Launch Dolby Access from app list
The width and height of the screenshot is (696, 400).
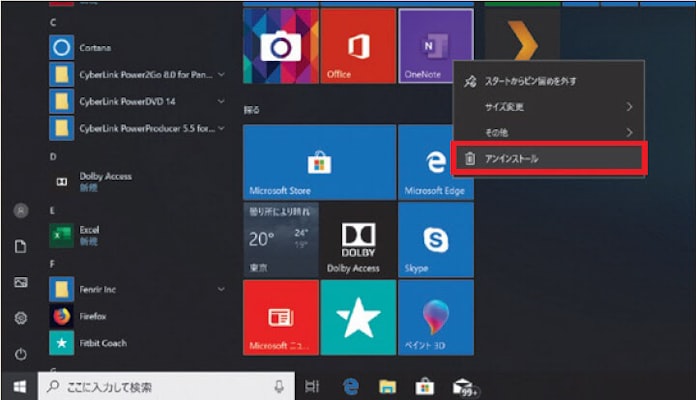point(138,182)
